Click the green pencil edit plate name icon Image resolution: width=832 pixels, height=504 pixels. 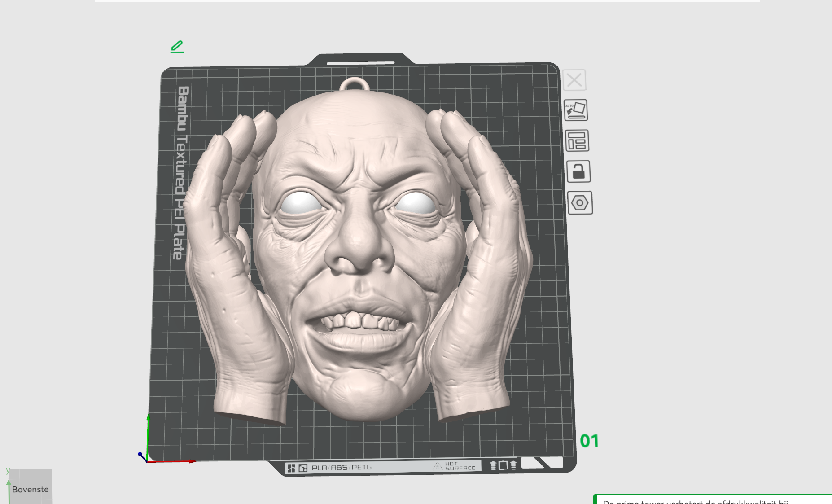coord(177,47)
